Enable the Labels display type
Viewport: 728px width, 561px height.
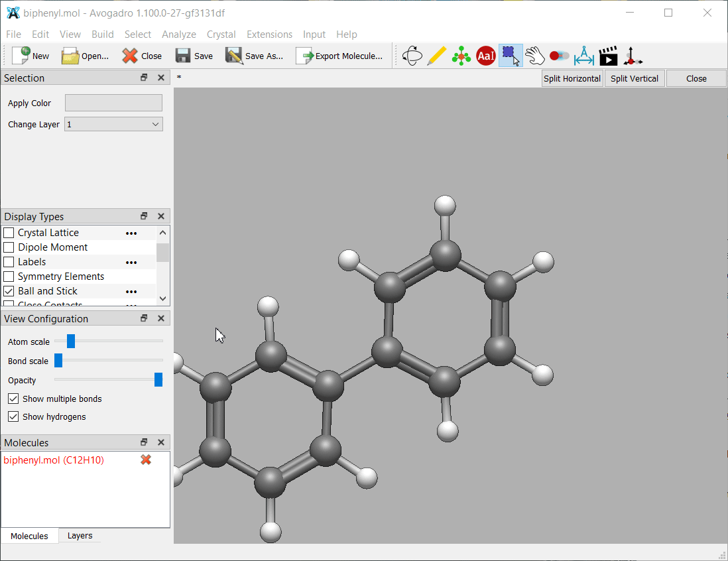pos(9,262)
